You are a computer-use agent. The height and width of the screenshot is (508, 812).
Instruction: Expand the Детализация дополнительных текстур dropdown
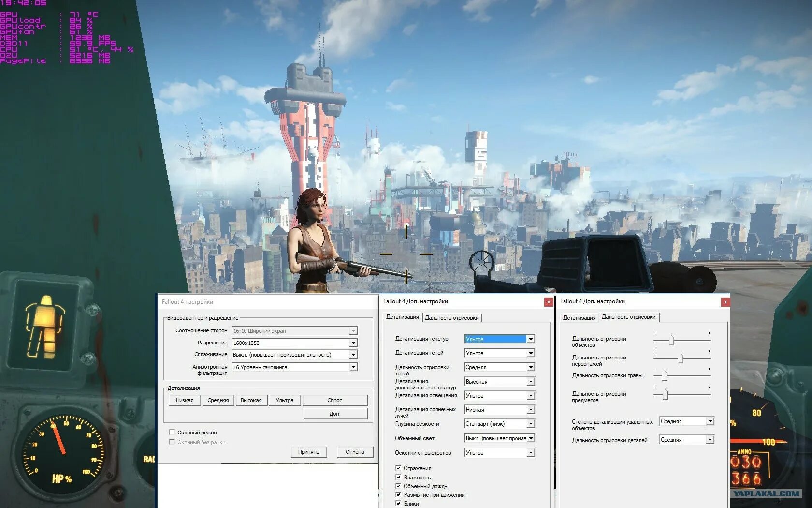499,382
